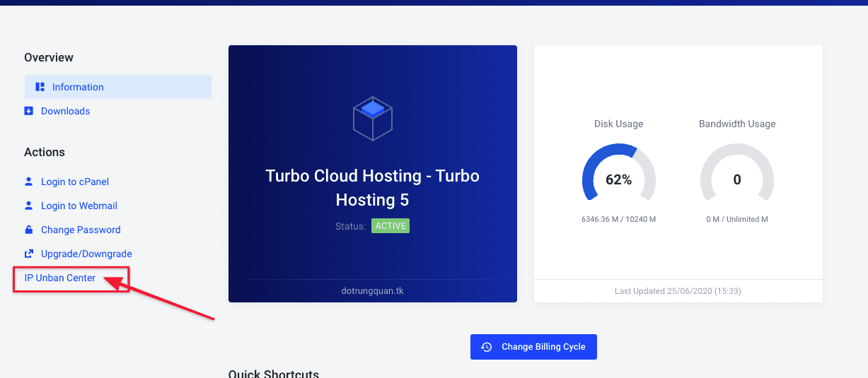This screenshot has width=868, height=378.
Task: Click the Information grid icon in sidebar
Action: pyautogui.click(x=40, y=87)
